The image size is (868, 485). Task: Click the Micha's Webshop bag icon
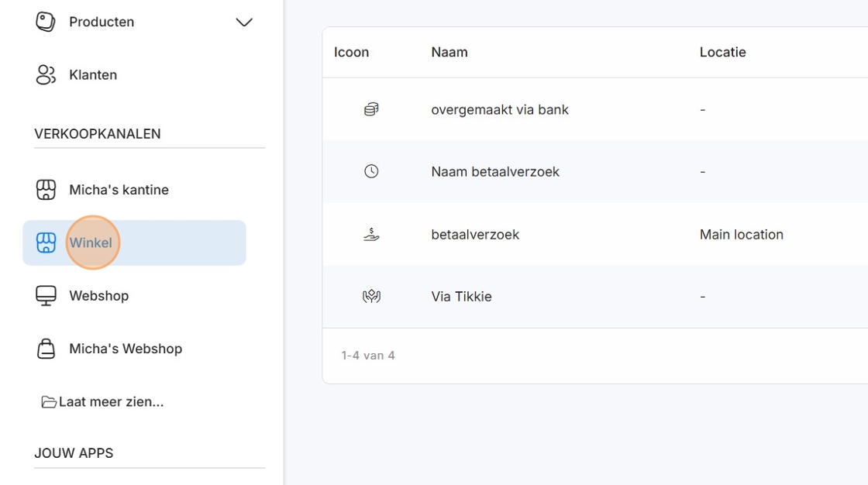click(x=46, y=349)
